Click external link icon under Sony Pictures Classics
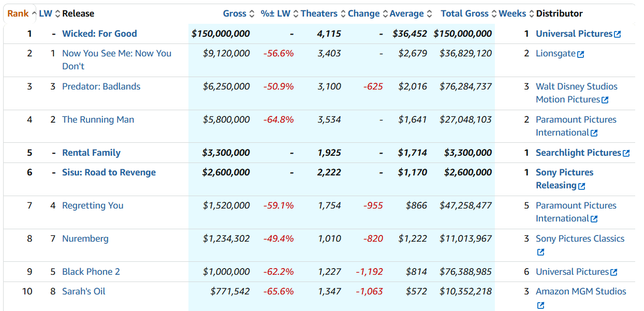This screenshot has width=644, height=311. click(540, 253)
